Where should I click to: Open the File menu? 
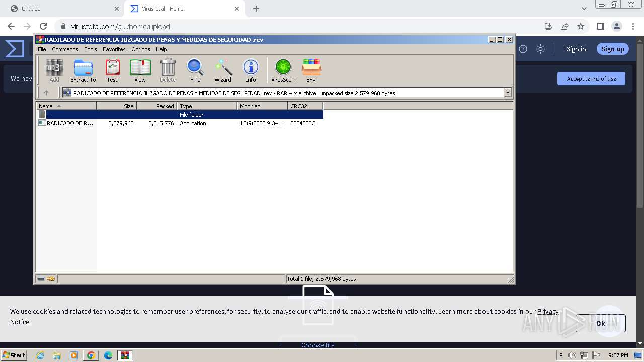tap(42, 49)
